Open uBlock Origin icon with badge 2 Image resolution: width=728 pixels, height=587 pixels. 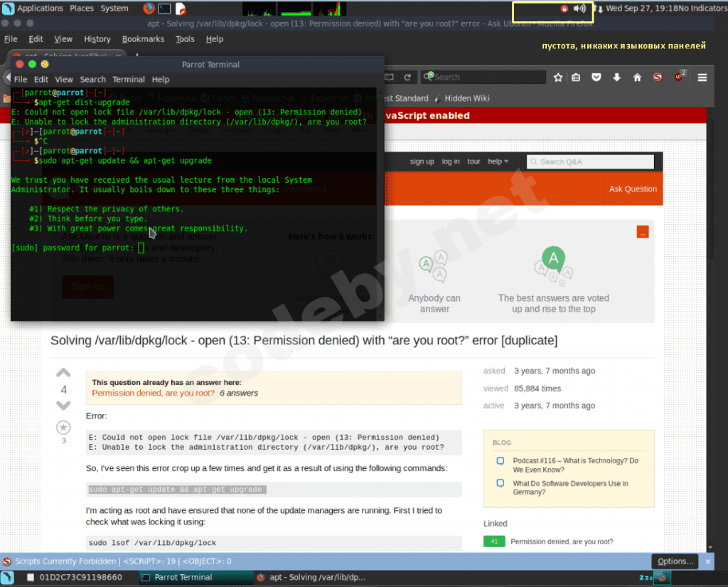679,76
